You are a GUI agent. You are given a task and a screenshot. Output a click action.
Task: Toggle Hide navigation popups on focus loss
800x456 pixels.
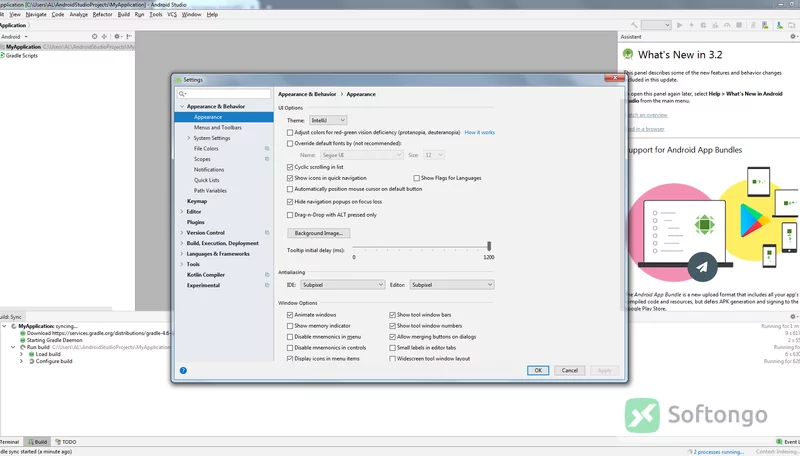[x=290, y=202]
